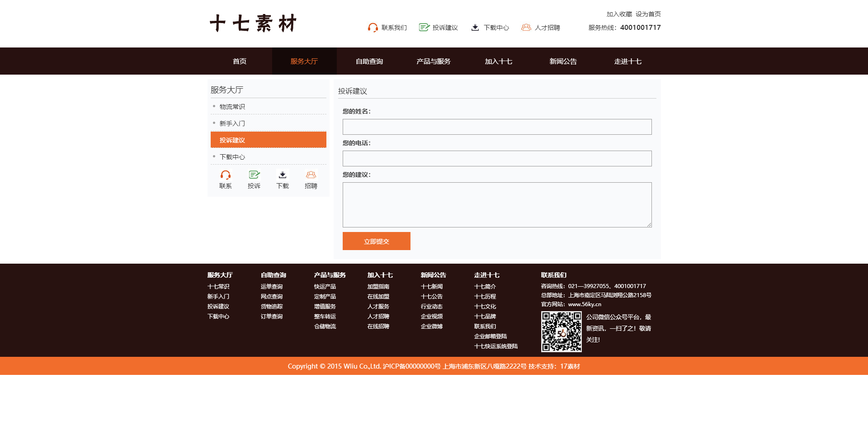Click the sidebar complaint icon above 投诉

(254, 175)
